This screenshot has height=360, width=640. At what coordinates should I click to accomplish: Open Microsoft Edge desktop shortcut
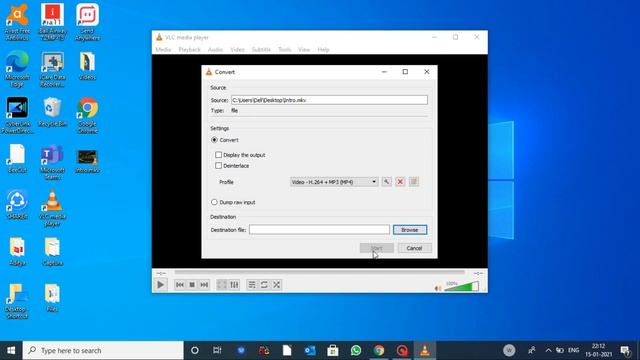pyautogui.click(x=17, y=69)
